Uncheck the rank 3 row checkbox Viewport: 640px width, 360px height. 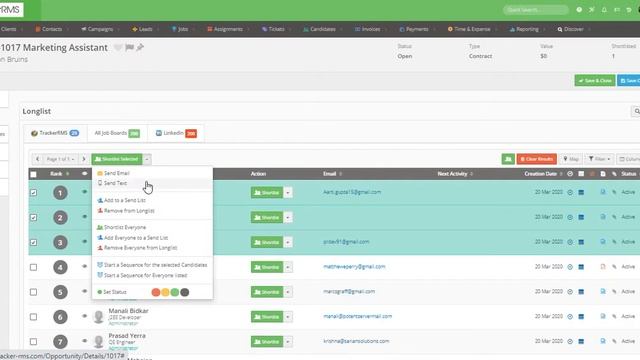pos(33,242)
